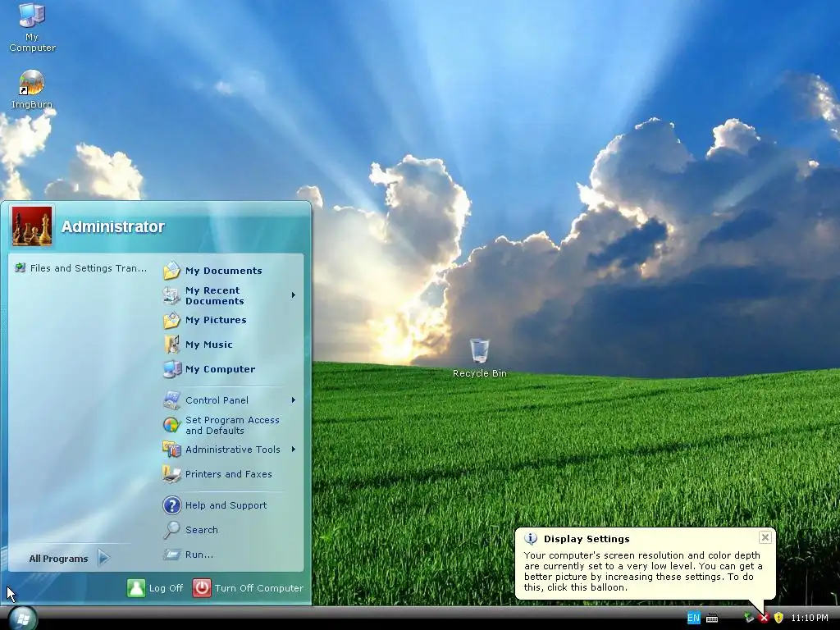
Task: Click the balloon info icon
Action: click(531, 538)
